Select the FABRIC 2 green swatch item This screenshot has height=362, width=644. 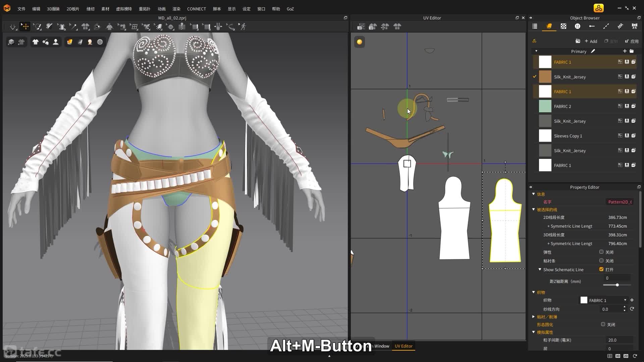(x=545, y=106)
